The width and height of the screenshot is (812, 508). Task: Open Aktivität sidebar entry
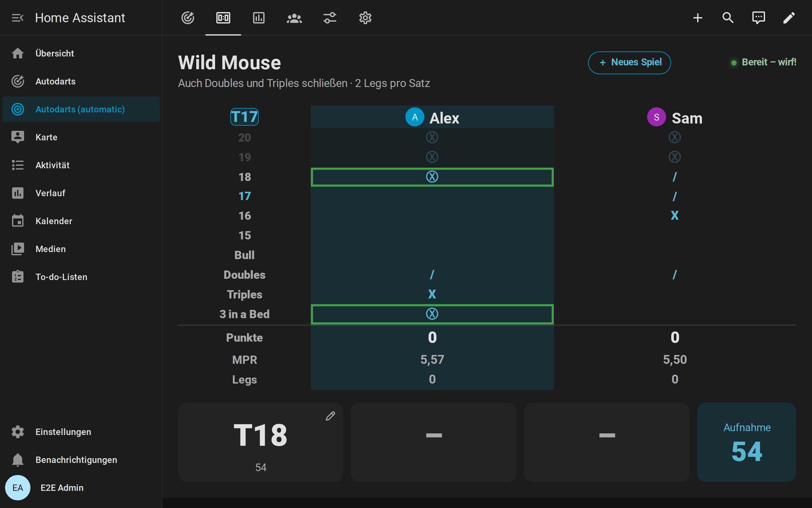coord(81,165)
